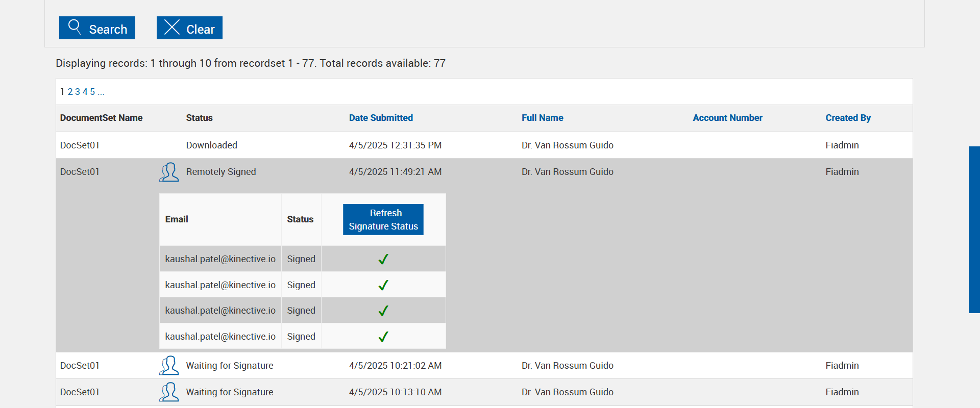The width and height of the screenshot is (980, 408).
Task: Click the X icon on Clear button
Action: pyautogui.click(x=172, y=27)
